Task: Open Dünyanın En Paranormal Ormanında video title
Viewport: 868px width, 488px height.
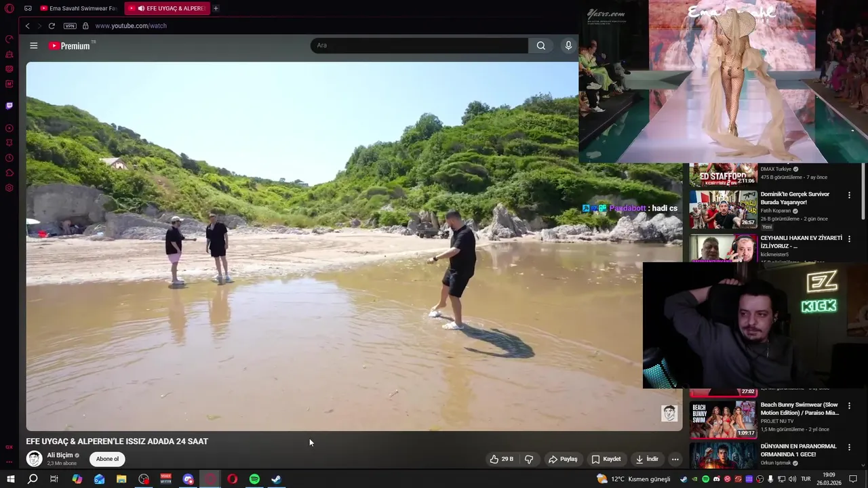Action: 798,450
